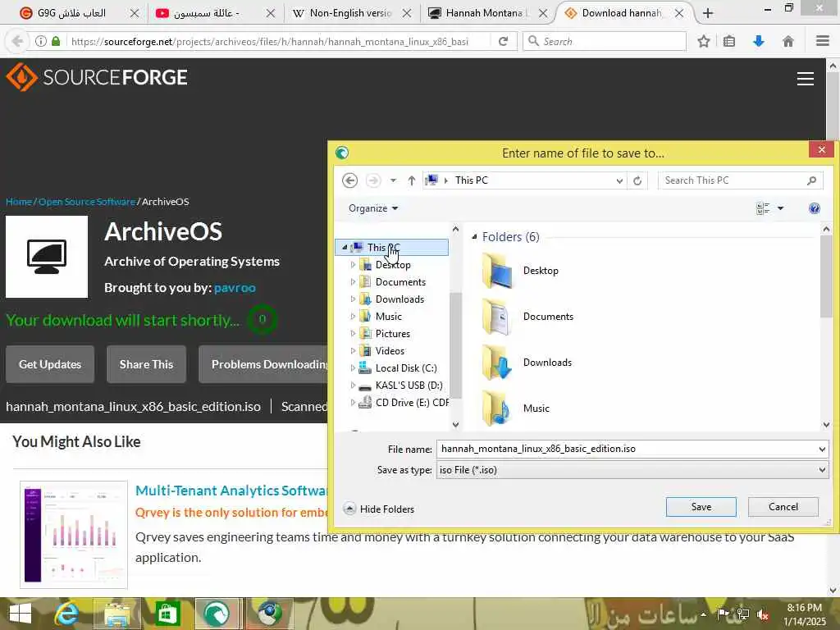This screenshot has height=630, width=840.
Task: Click the file name input field
Action: click(627, 449)
